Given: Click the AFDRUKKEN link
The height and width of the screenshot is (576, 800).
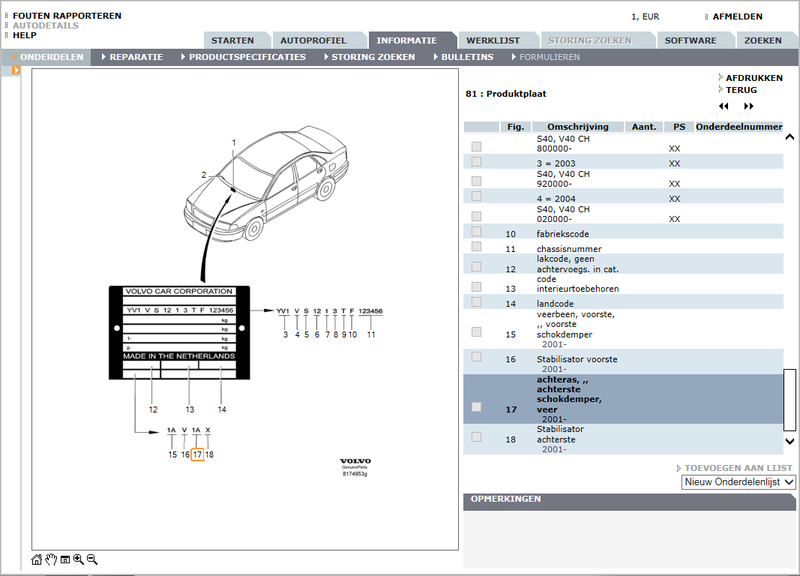Looking at the screenshot, I should [x=754, y=78].
